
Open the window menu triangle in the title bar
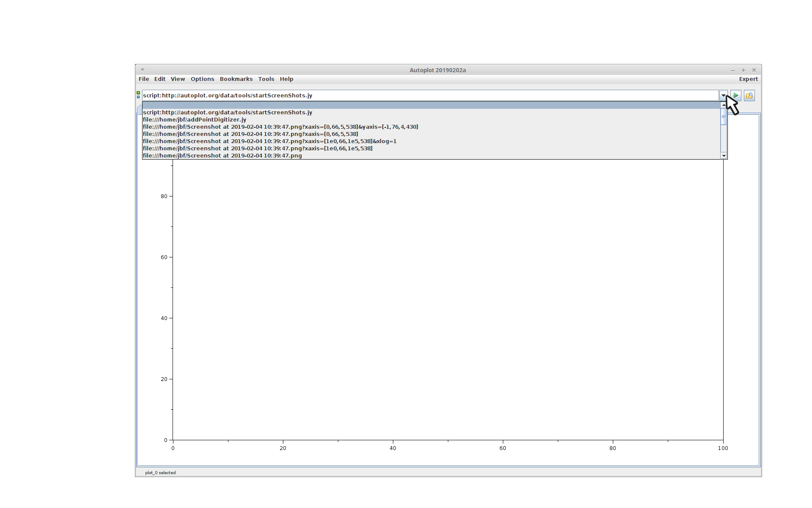pos(143,70)
